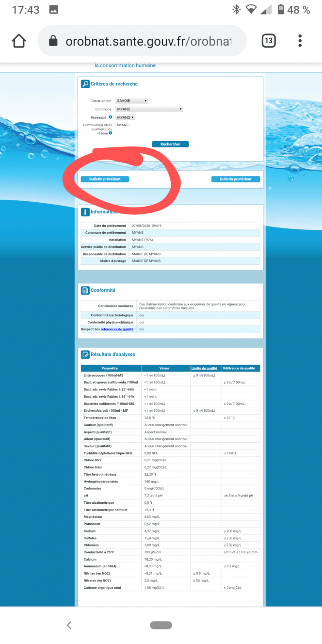The image size is (322, 644).
Task: Tap the Chrome home icon
Action: point(19,41)
